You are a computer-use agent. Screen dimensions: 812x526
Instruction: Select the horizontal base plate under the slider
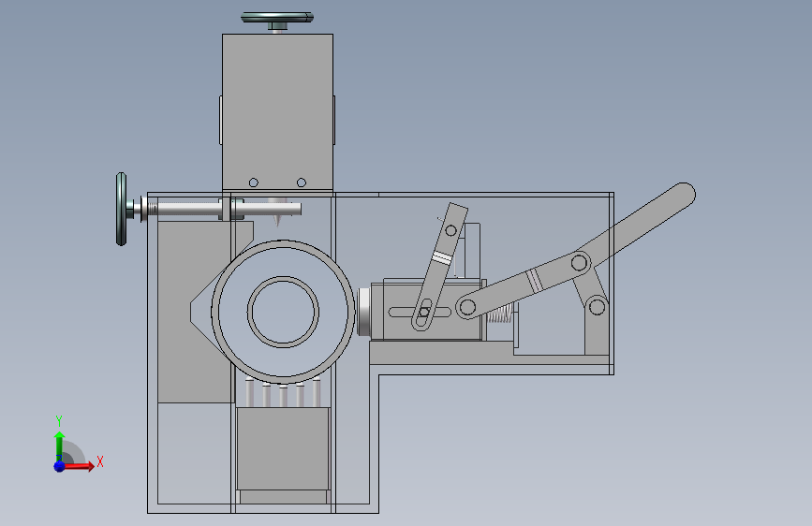(x=440, y=353)
